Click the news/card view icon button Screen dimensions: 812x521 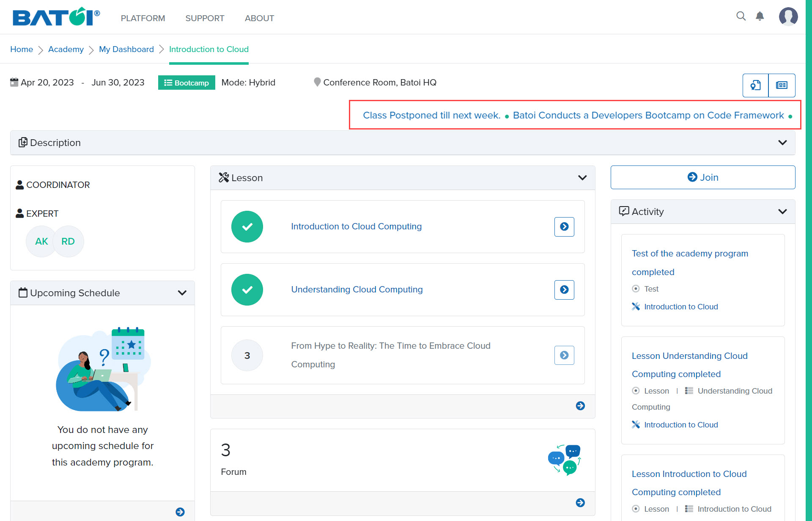click(782, 85)
